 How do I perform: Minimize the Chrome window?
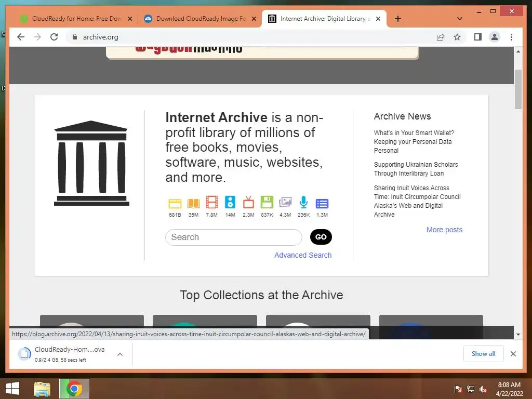478,12
